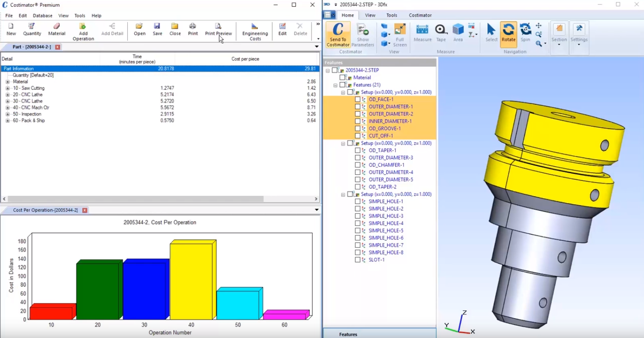Click the Material toolbar icon in Costimator
The image size is (644, 338).
(x=57, y=29)
